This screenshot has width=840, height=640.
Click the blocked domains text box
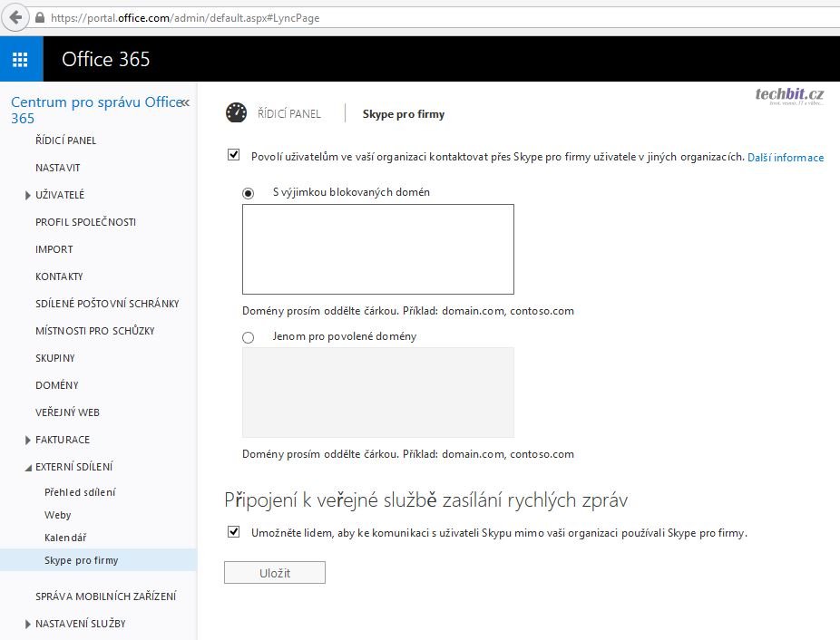click(x=377, y=249)
